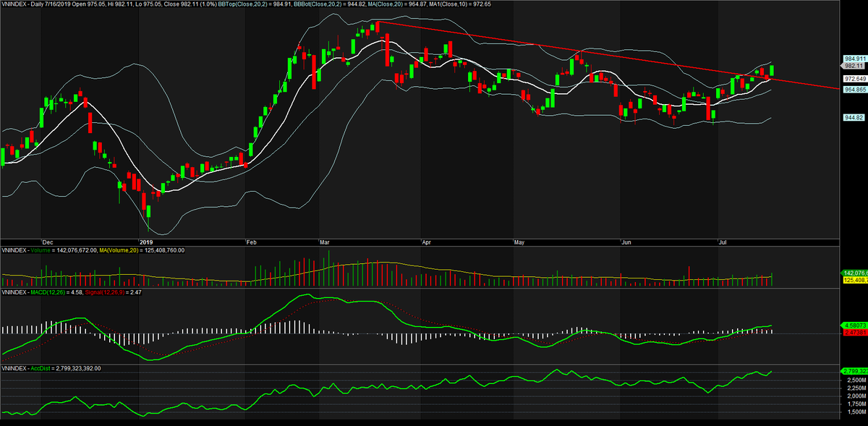Select the 972.649 MA10 price label
Image resolution: width=868 pixels, height=426 pixels.
tap(855, 79)
